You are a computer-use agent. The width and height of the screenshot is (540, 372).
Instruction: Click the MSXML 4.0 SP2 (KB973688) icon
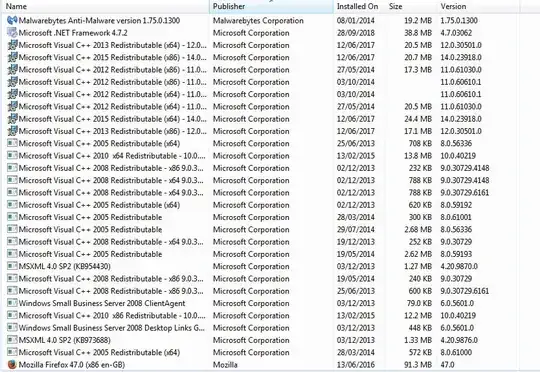tap(12, 340)
